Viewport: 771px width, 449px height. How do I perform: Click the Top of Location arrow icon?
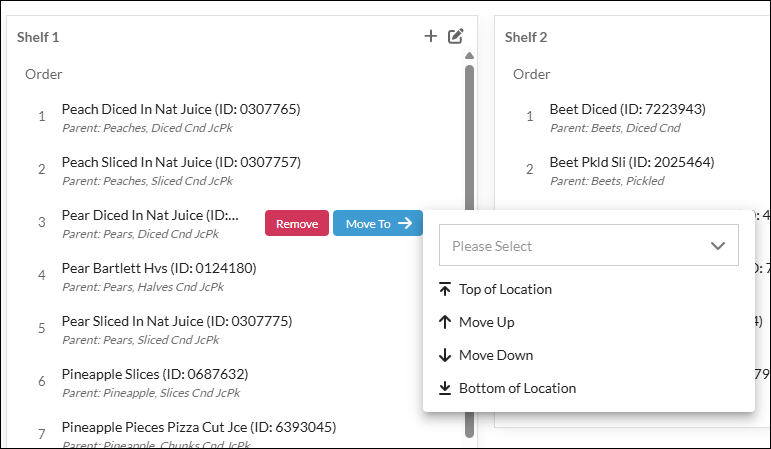tap(445, 289)
